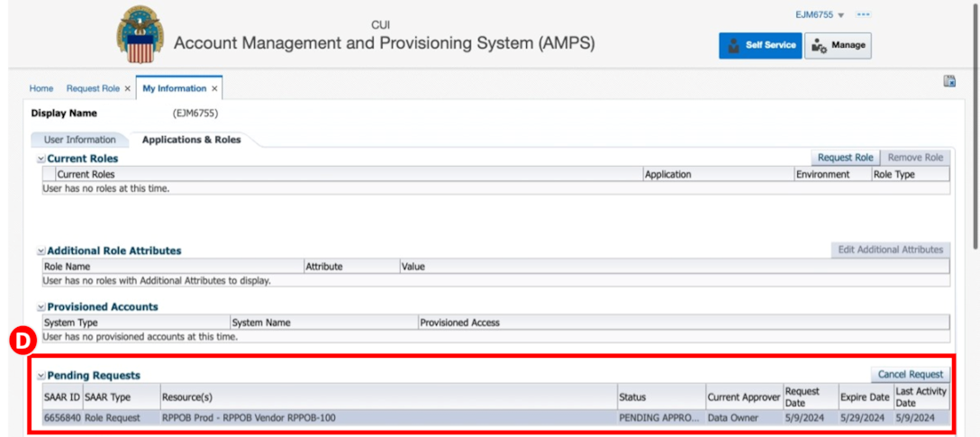Click the Last Activity Date column header
Image resolution: width=980 pixels, height=437 pixels.
click(x=921, y=397)
